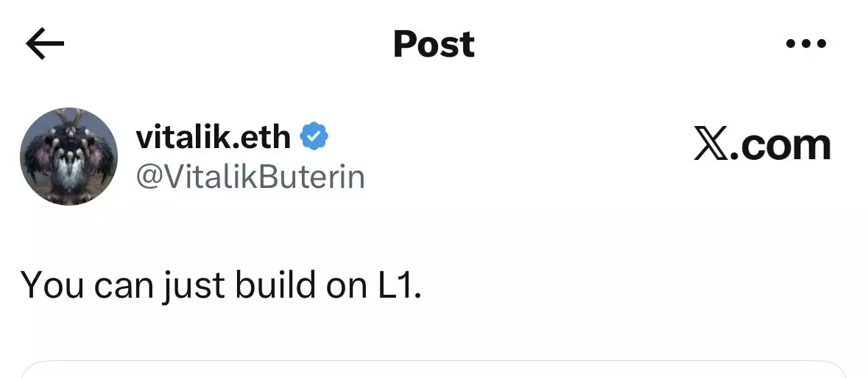Click the word 'You' starting the post
The width and height of the screenshot is (868, 378).
pos(53,284)
